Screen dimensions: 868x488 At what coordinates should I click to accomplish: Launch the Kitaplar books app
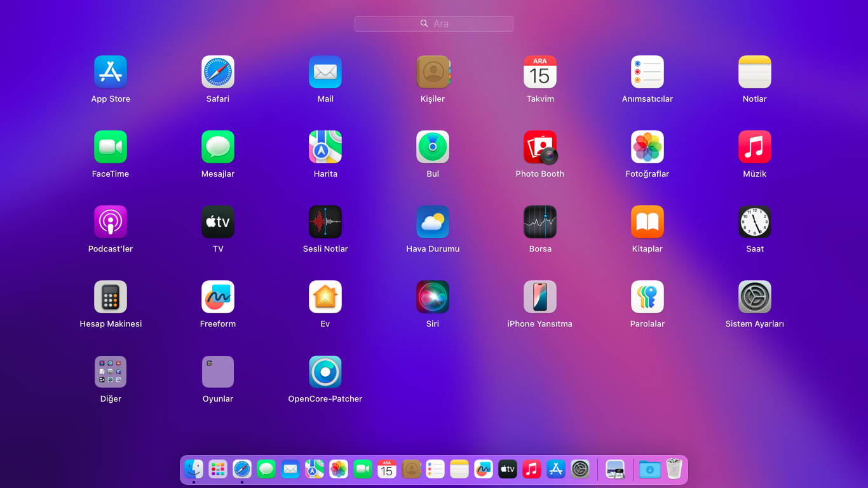tap(647, 222)
